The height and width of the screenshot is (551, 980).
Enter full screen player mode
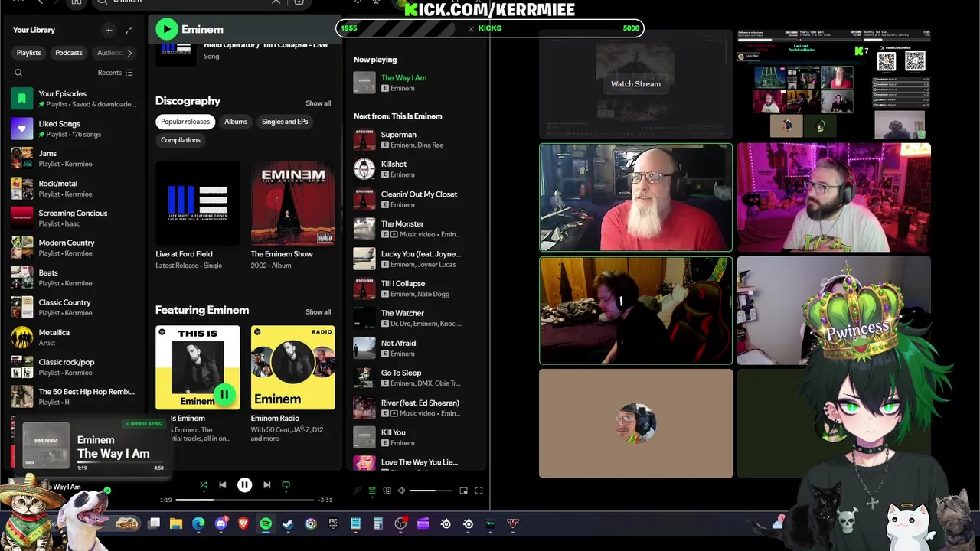click(479, 491)
